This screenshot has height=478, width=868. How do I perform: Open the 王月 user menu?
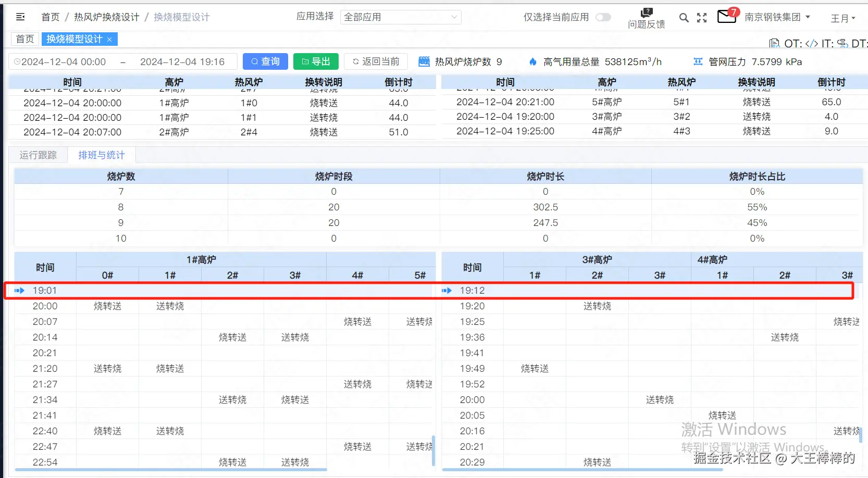click(843, 19)
